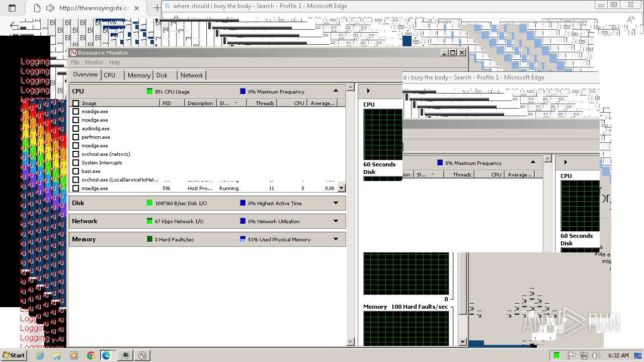Open Internet Explorer from taskbar

[40, 355]
